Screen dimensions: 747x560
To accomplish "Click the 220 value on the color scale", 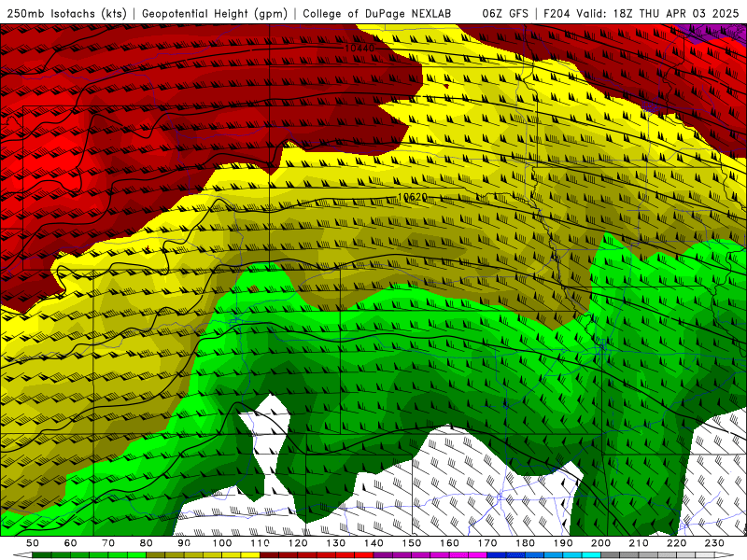I will pos(676,543).
